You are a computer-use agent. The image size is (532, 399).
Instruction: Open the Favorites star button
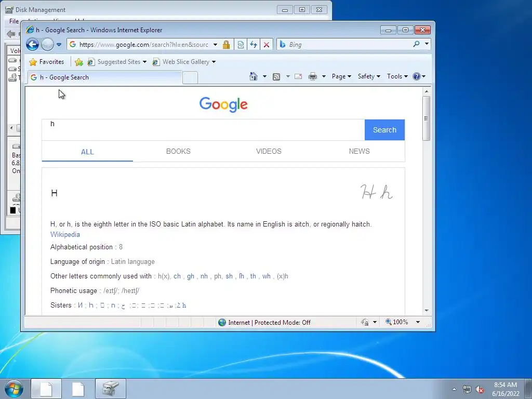46,62
